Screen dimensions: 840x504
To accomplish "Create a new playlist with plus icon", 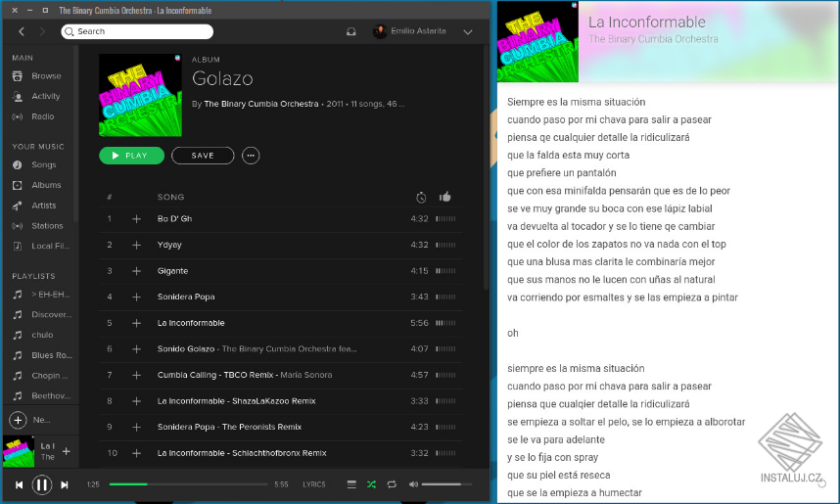I will [18, 421].
